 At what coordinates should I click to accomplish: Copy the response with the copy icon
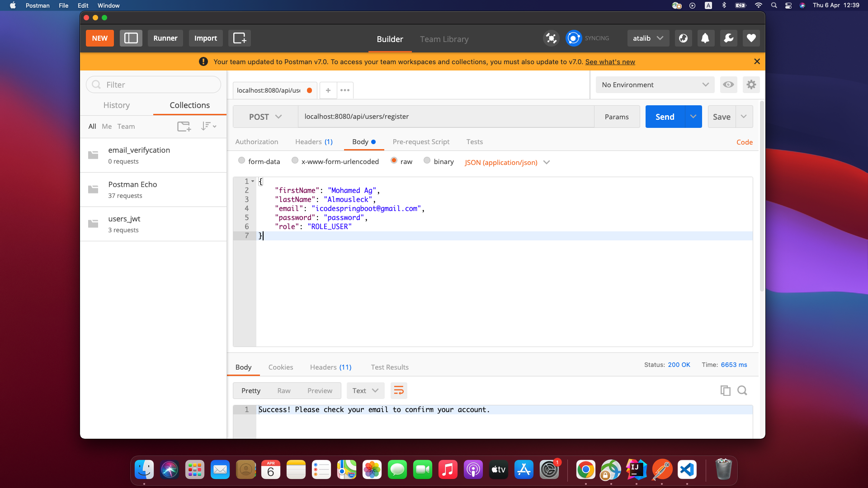(x=726, y=390)
